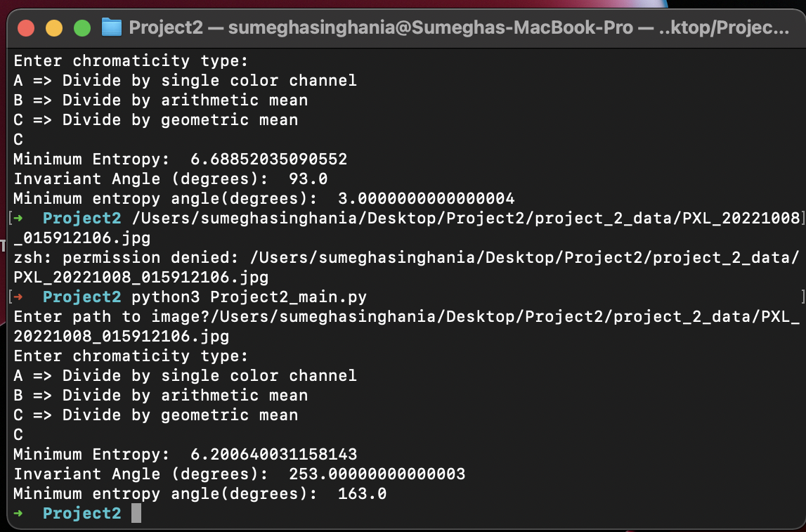The image size is (806, 532).
Task: Click the blue folder icon in the title bar
Action: [x=112, y=28]
